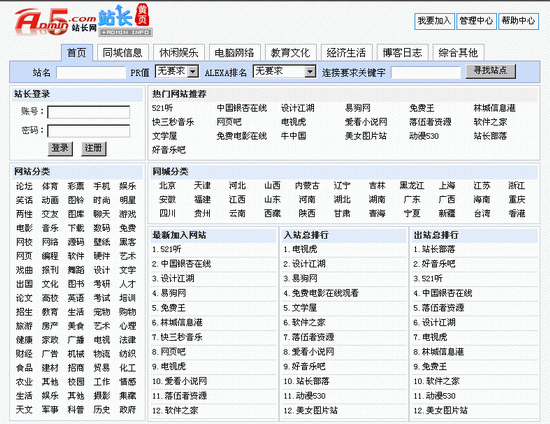Click the 寻找站点 search button
Image resolution: width=550 pixels, height=424 pixels.
coord(490,71)
